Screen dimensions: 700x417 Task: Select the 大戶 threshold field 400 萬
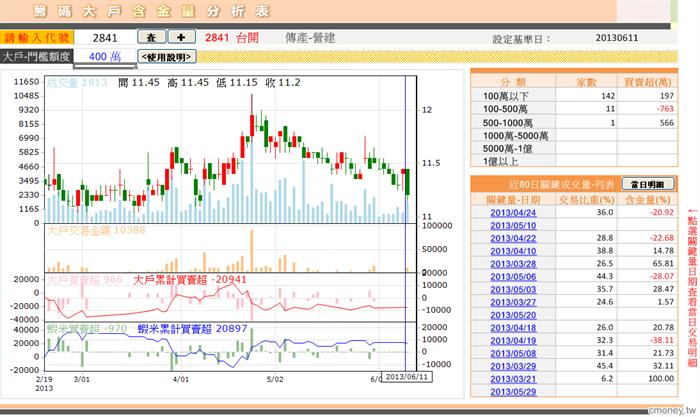105,57
